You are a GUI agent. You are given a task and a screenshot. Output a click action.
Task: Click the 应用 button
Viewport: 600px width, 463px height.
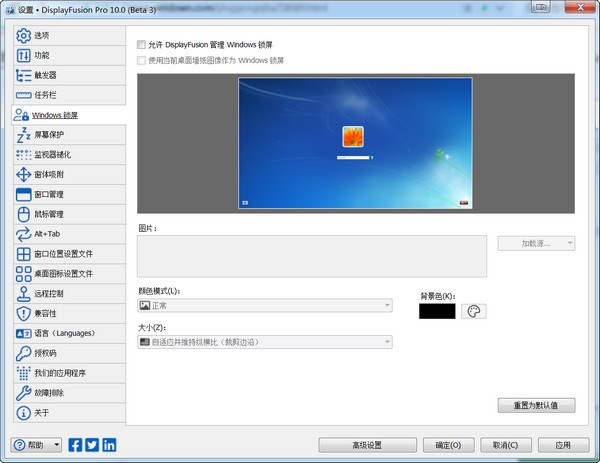(563, 445)
